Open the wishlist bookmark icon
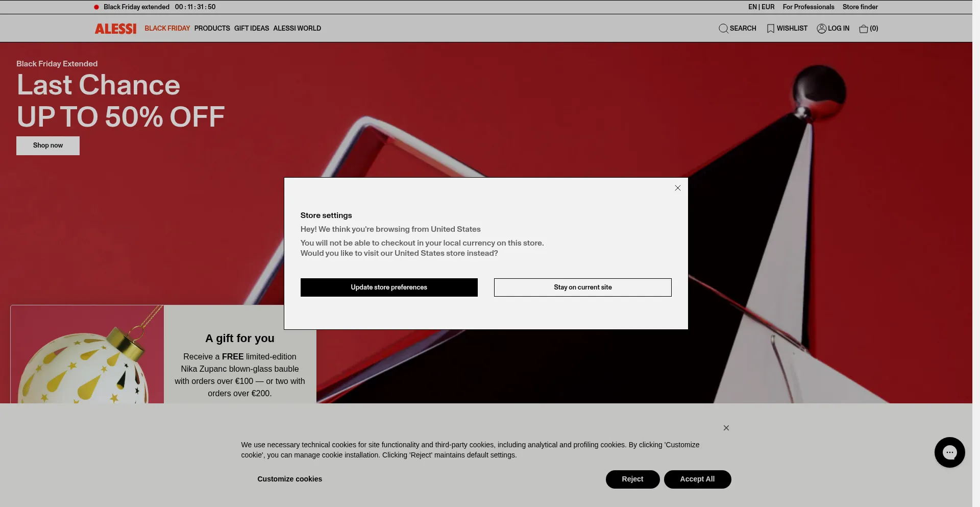980x507 pixels. [x=770, y=29]
